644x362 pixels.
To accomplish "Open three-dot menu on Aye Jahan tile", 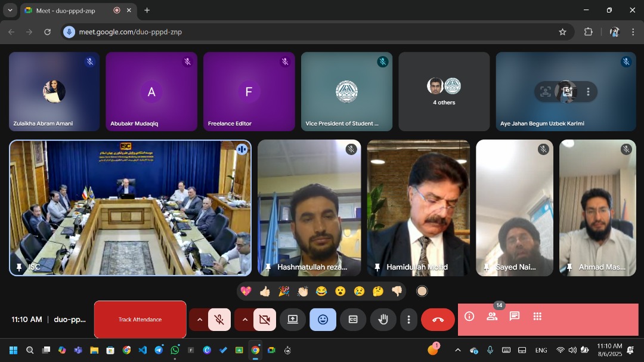I will (588, 92).
